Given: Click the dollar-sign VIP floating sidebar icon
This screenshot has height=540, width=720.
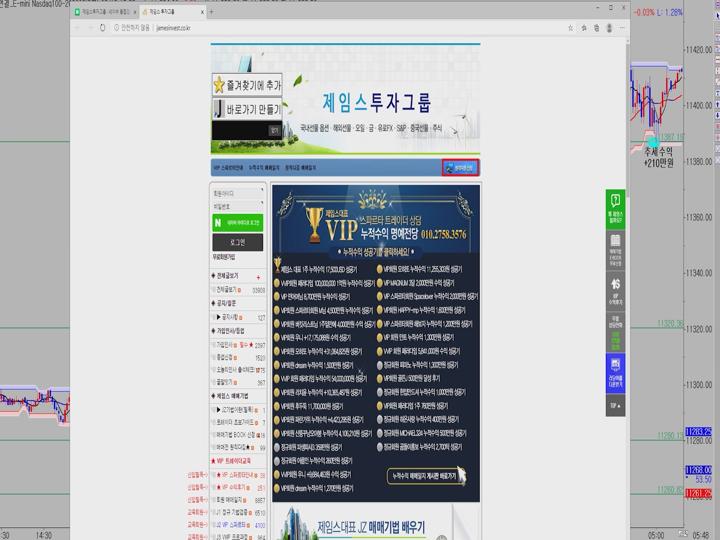Looking at the screenshot, I should point(615,292).
